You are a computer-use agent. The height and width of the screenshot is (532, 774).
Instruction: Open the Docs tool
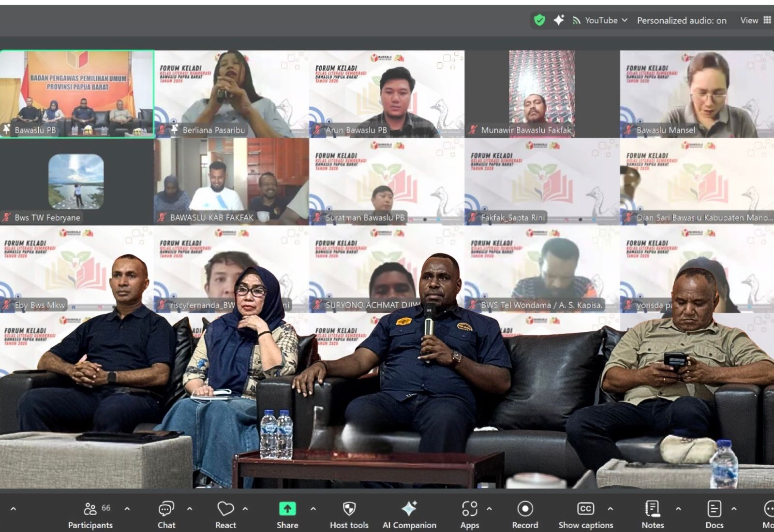(714, 514)
